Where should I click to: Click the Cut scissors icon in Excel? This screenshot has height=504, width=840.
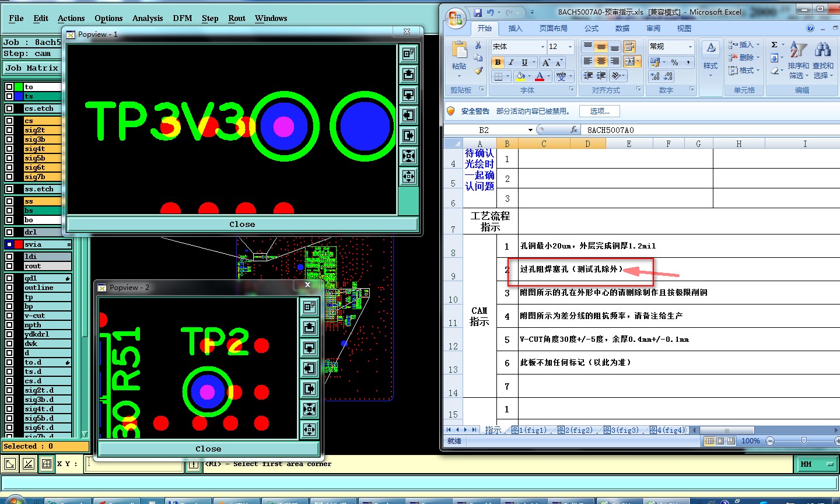[x=478, y=45]
